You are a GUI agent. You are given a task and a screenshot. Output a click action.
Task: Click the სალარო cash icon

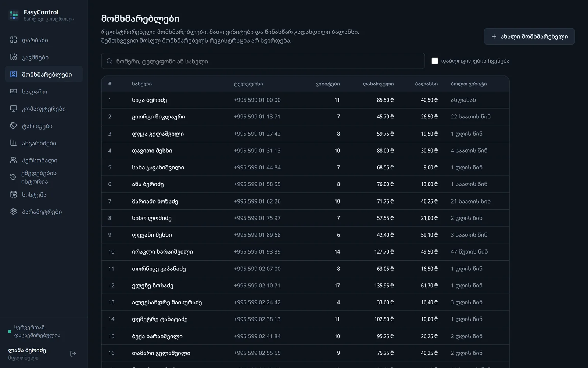(x=14, y=91)
